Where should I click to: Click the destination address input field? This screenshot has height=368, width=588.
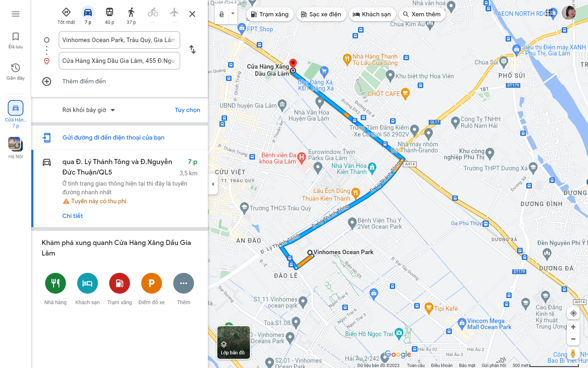click(x=119, y=61)
